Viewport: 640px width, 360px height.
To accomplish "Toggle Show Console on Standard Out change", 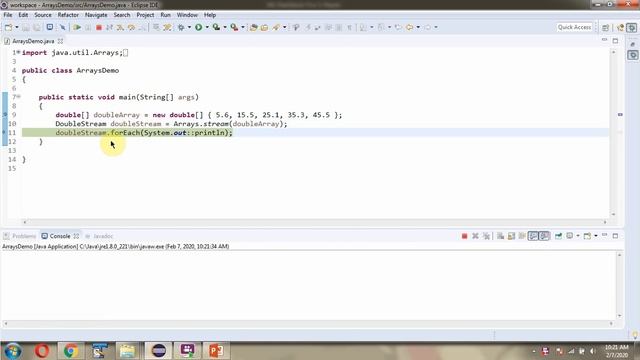I will 533,236.
